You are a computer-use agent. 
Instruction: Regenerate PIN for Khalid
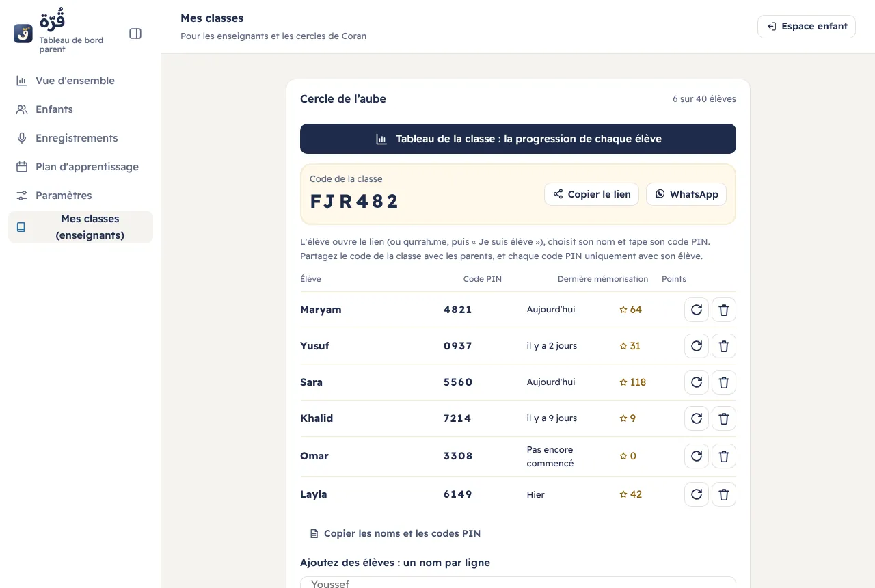click(x=697, y=418)
